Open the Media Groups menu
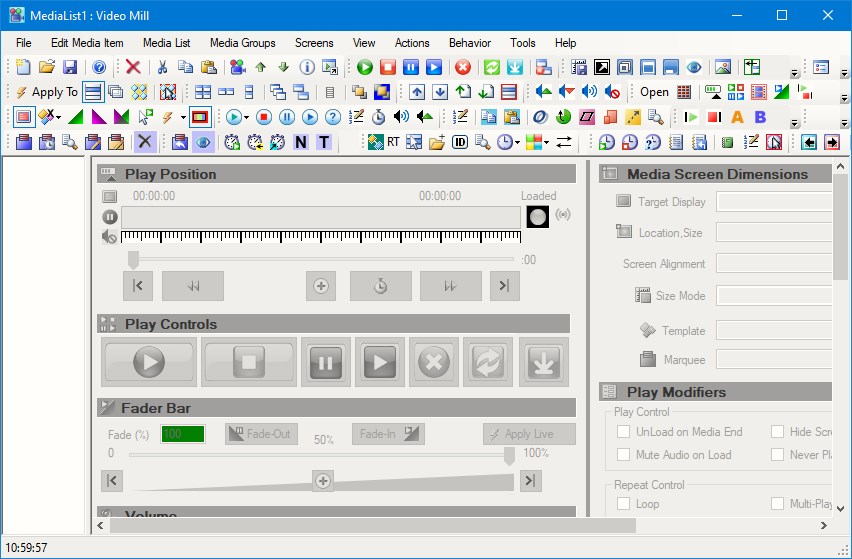This screenshot has width=852, height=559. (x=242, y=43)
